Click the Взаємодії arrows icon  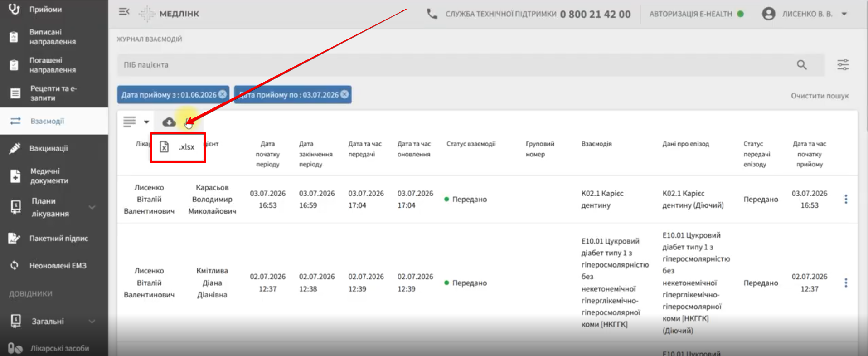pos(15,121)
